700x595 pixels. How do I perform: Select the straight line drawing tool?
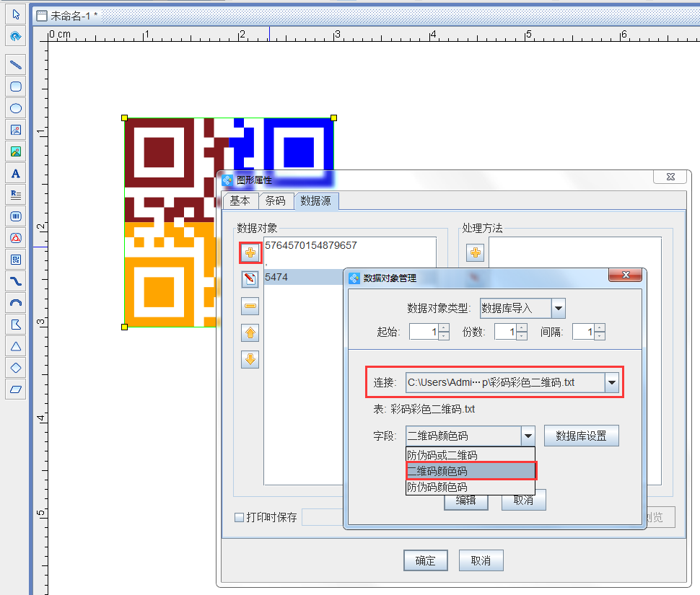pos(16,65)
